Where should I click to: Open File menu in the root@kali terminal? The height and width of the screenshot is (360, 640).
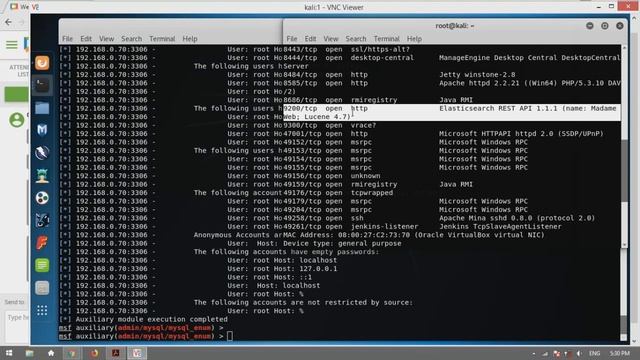(x=292, y=39)
